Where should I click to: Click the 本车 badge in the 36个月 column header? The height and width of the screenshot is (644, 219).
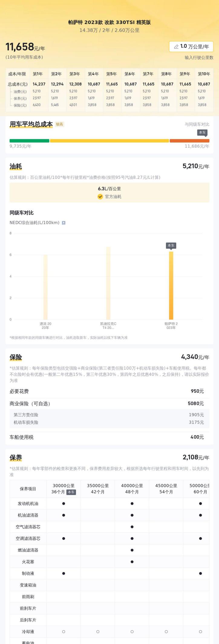71,492
